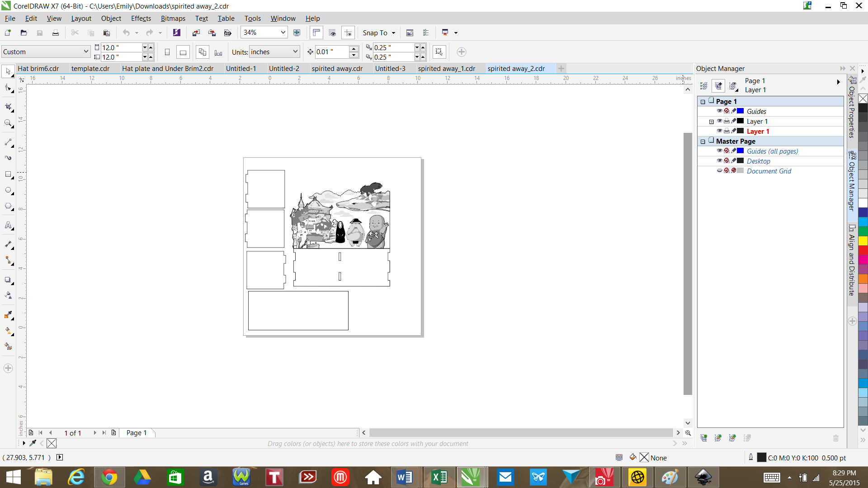Open the Object menu
868x488 pixels.
click(111, 19)
